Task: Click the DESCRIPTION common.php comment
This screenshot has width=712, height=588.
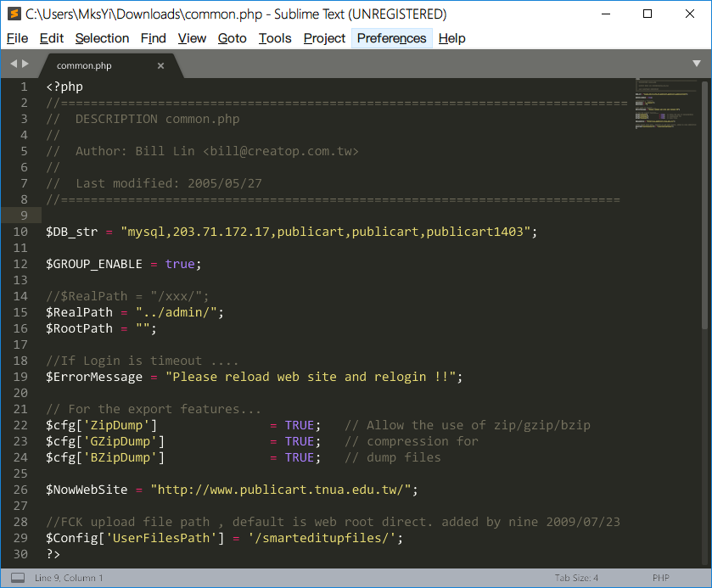Action: tap(143, 119)
